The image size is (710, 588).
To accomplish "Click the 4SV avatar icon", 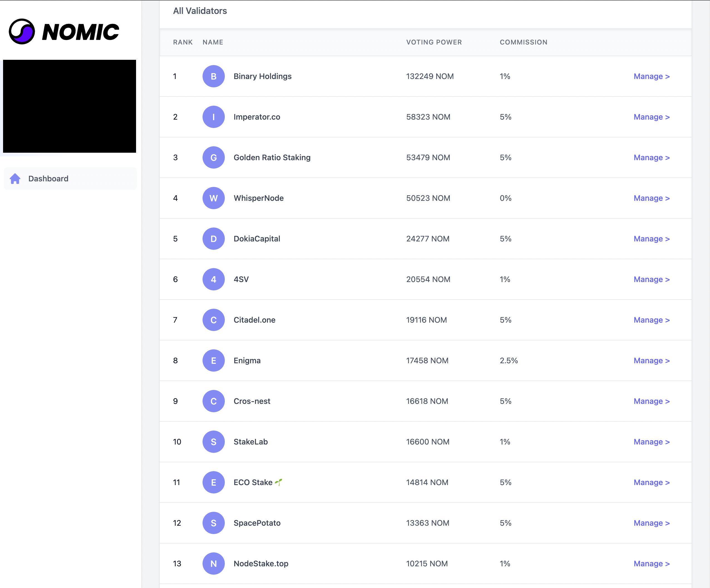I will [213, 279].
